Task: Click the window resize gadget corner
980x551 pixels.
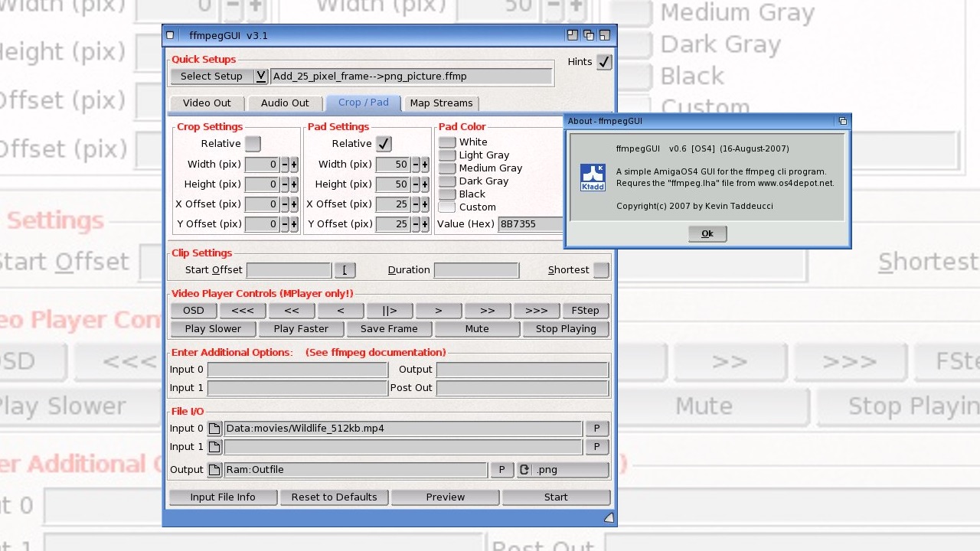Action: tap(609, 518)
